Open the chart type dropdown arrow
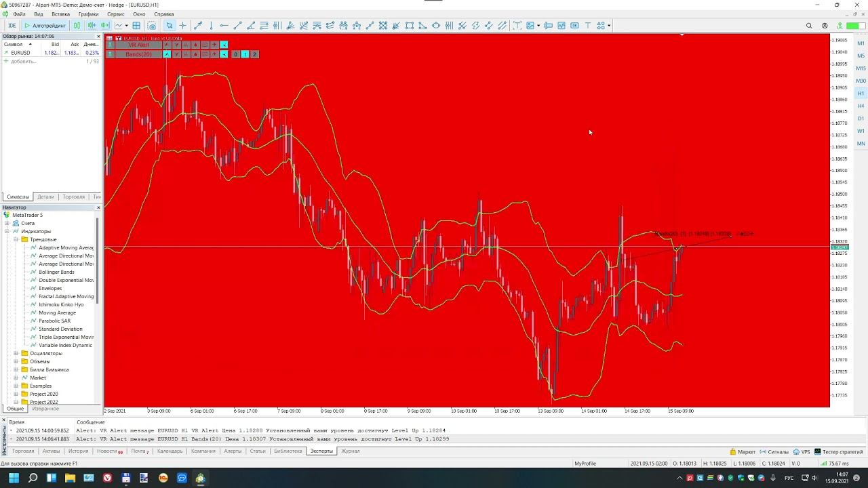Screen dimensions: 868x488 click(127, 26)
